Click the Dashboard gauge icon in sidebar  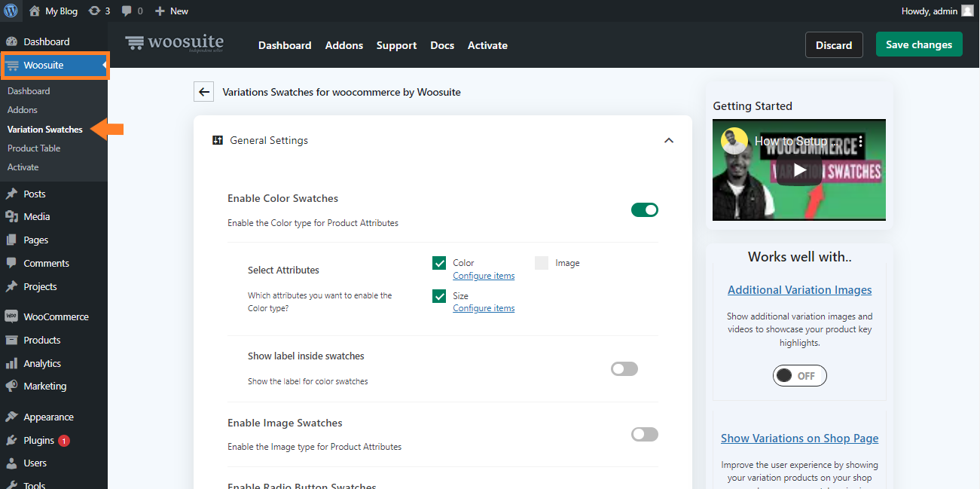point(11,41)
